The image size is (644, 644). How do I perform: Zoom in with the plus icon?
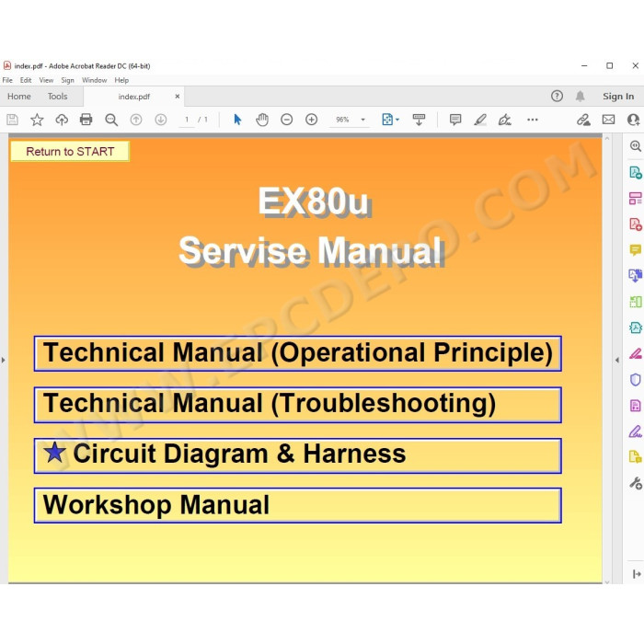[x=311, y=120]
